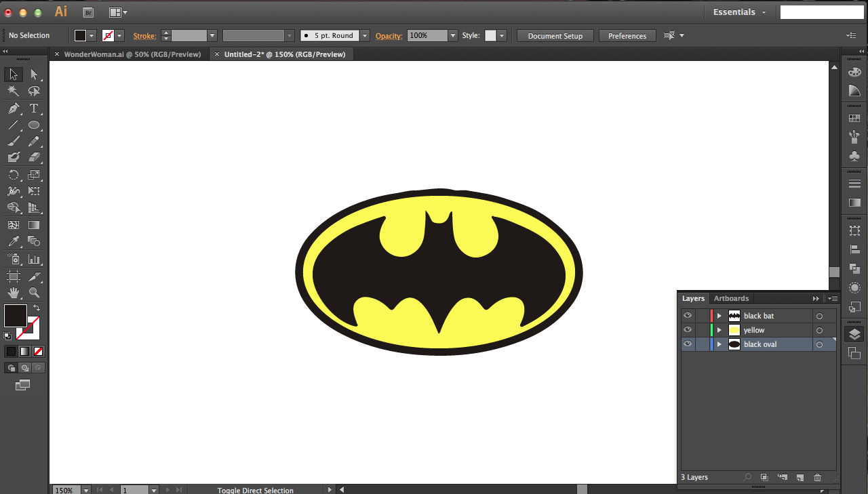The width and height of the screenshot is (868, 494).
Task: Select the Paintbrush tool
Action: (x=14, y=142)
